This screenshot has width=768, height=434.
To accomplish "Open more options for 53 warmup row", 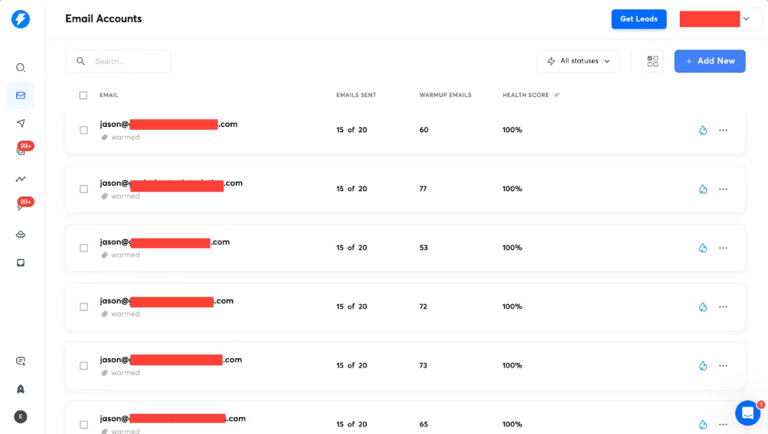I will (x=723, y=248).
